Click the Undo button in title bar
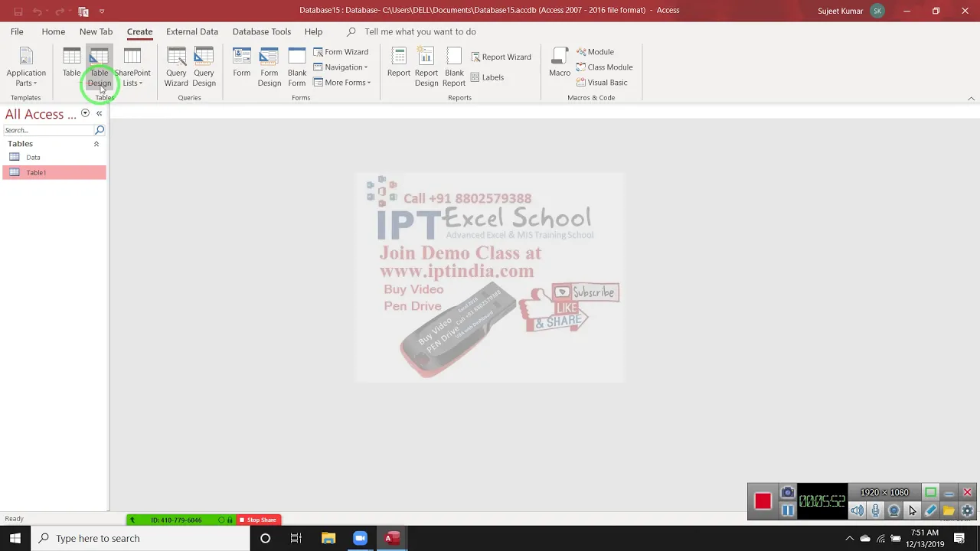Viewport: 980px width, 551px height. (37, 11)
